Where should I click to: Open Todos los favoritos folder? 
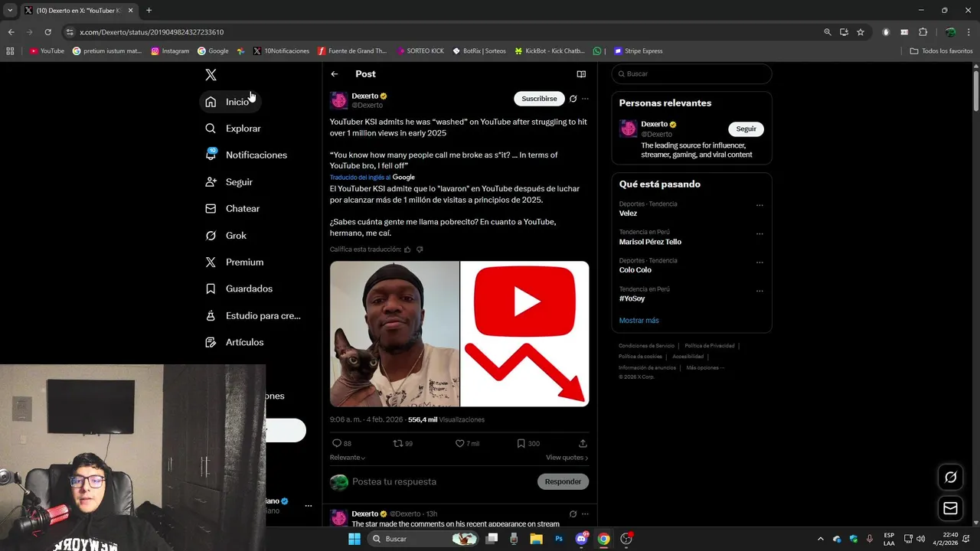(x=941, y=51)
